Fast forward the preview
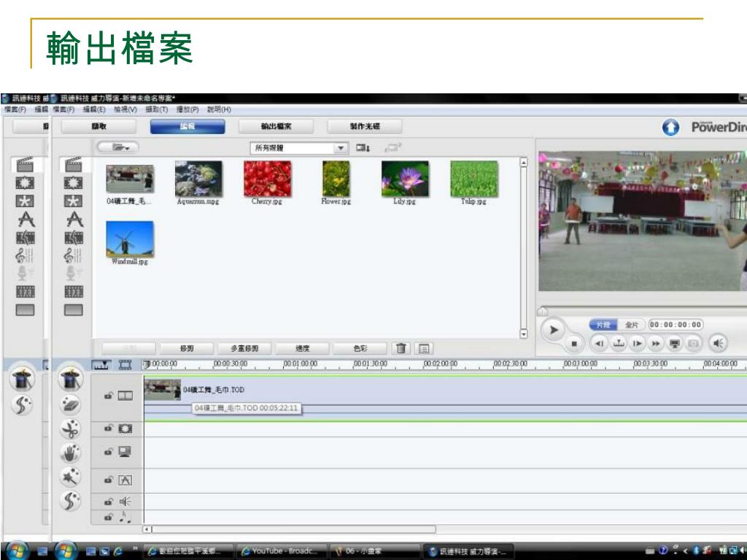Viewport: 747px width, 560px height. [x=656, y=343]
